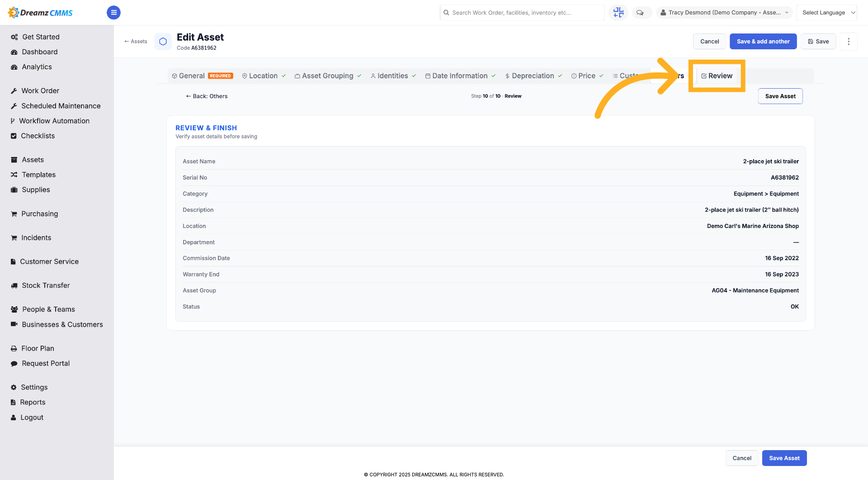Image resolution: width=868 pixels, height=480 pixels.
Task: Click the Request Portal icon
Action: (14, 363)
